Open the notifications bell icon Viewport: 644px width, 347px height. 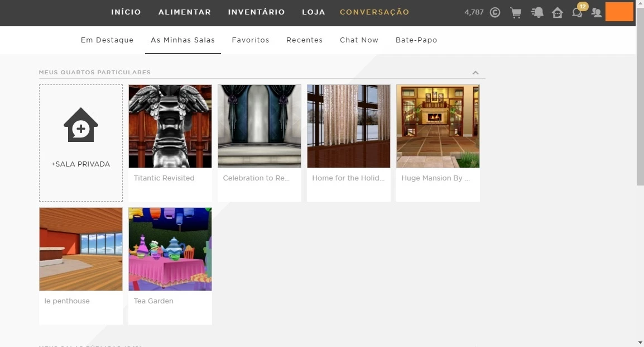point(537,12)
